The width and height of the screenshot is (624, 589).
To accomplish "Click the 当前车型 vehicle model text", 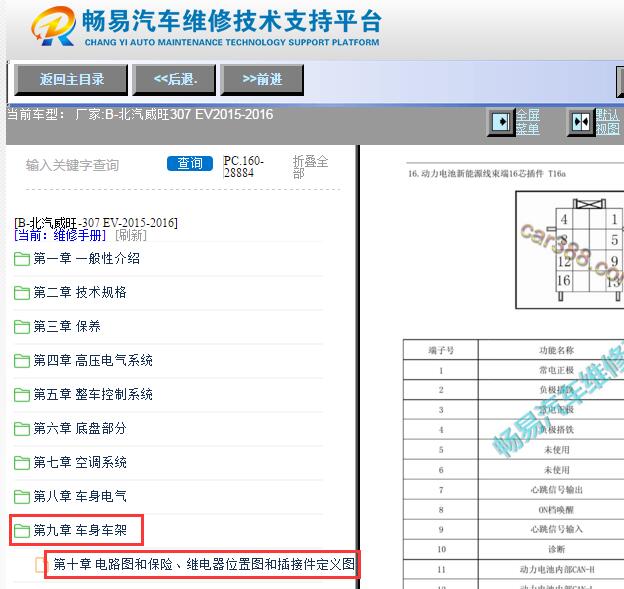I will [140, 115].
